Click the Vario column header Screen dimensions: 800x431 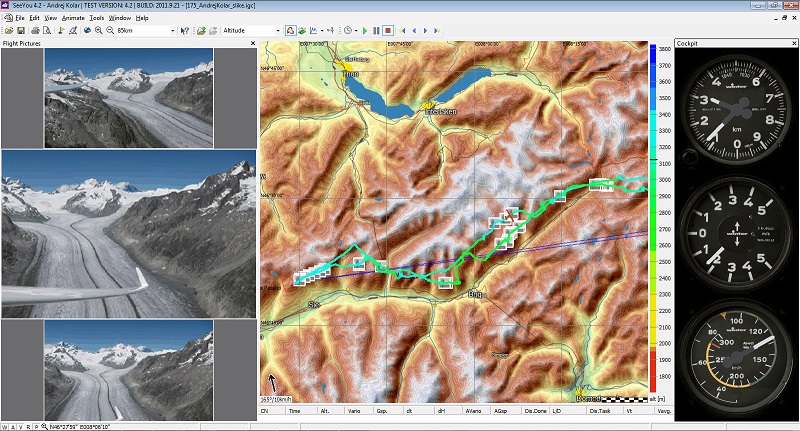355,410
